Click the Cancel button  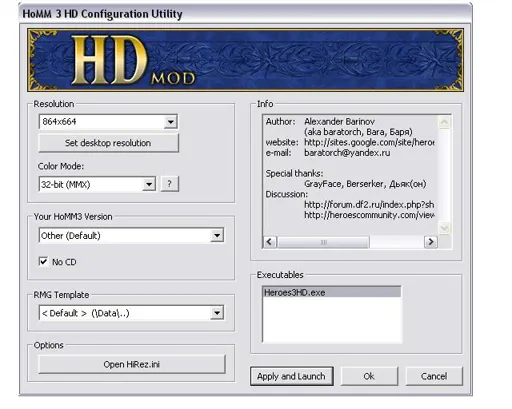click(x=434, y=376)
